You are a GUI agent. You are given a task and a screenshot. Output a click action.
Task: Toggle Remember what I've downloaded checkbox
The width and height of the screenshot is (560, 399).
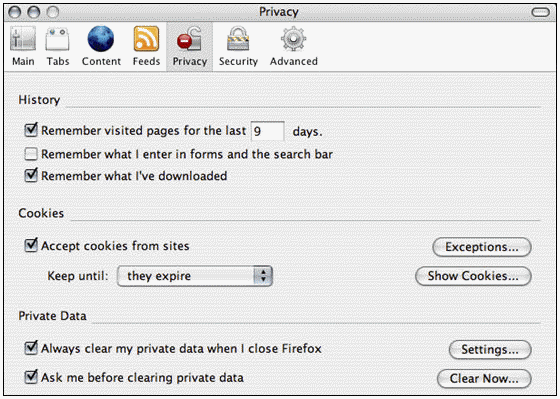[x=31, y=175]
